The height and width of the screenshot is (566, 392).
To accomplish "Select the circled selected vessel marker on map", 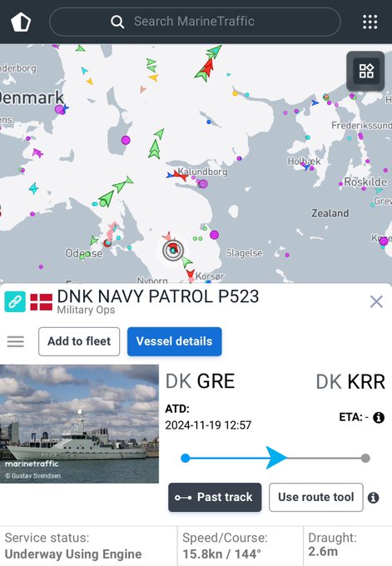I will coord(173,250).
